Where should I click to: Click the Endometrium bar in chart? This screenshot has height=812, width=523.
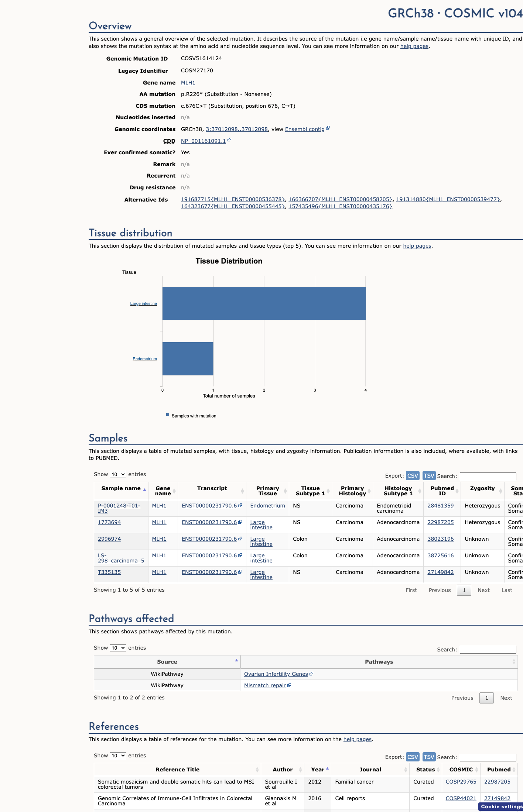[x=188, y=359]
